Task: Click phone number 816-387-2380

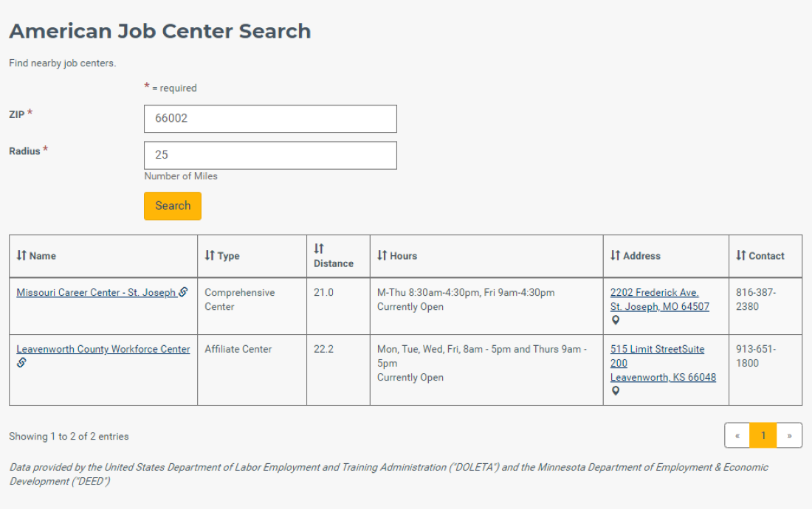Action: pos(756,299)
